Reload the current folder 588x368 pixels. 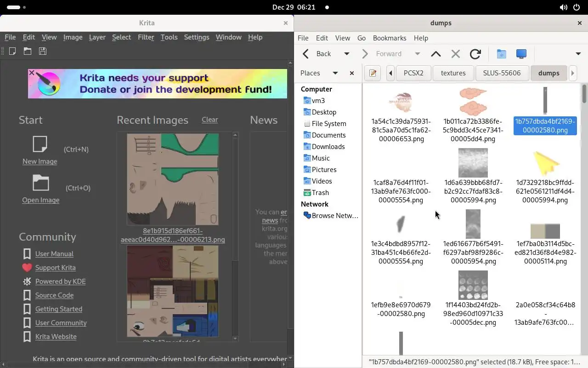pos(475,54)
